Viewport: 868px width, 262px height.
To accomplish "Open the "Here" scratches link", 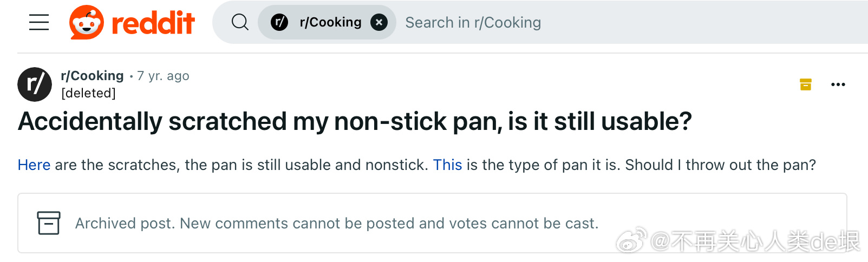I will pyautogui.click(x=34, y=165).
